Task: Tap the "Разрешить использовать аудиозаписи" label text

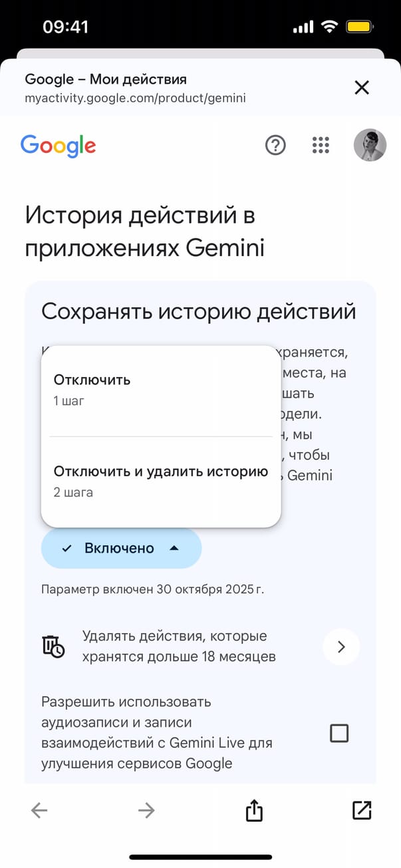Action: tap(157, 732)
